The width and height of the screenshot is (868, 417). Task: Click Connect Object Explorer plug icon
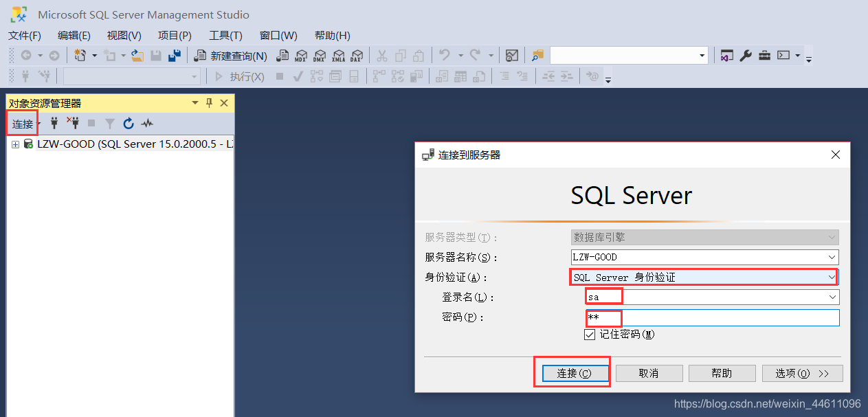click(x=54, y=124)
